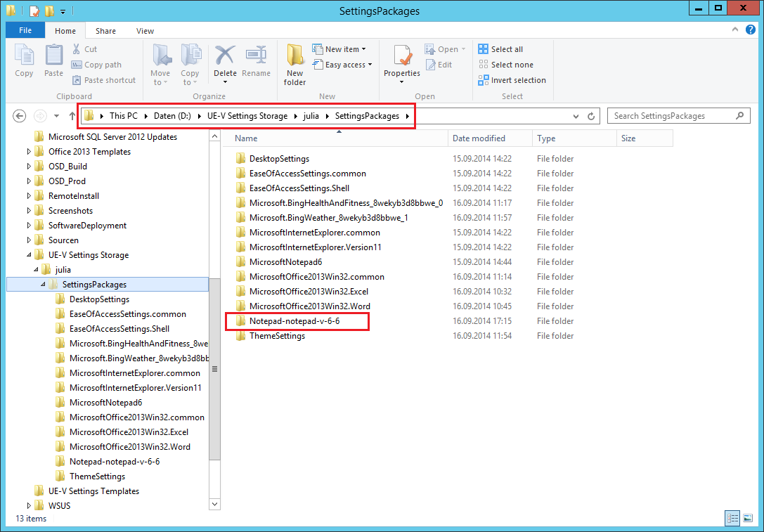764x532 pixels.
Task: Expand Office 2013 Templates tree node
Action: point(28,152)
